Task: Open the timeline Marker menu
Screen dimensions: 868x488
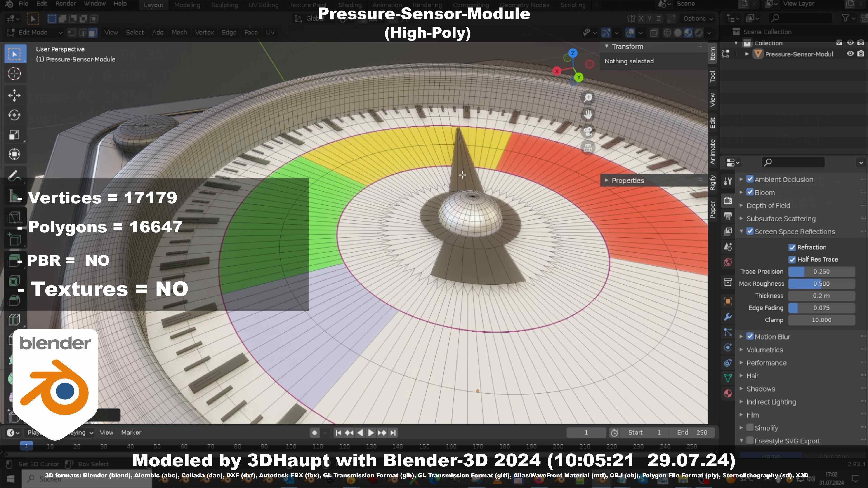Action: (131, 433)
